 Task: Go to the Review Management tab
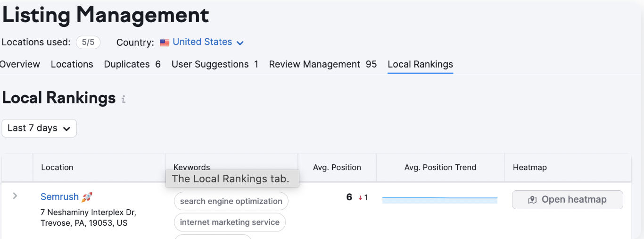pyautogui.click(x=323, y=64)
